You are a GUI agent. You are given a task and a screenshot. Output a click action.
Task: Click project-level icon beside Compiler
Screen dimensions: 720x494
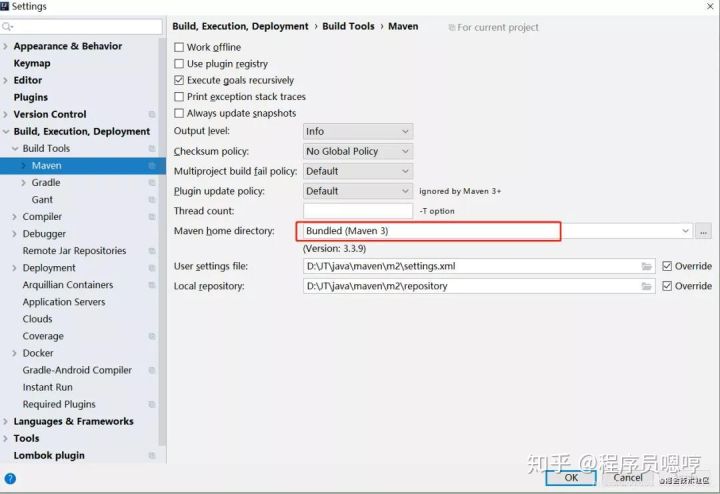point(152,216)
